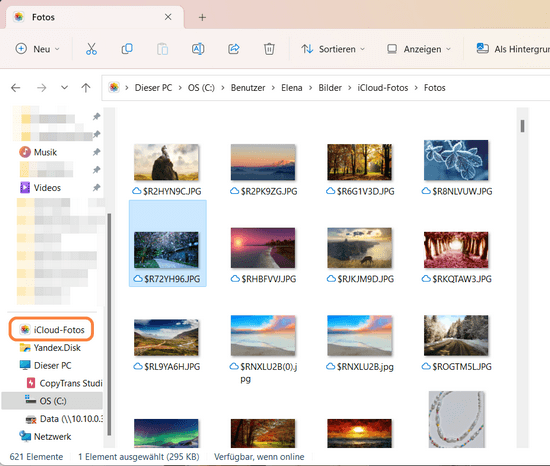Expand chevron after Dieser PC in path

click(180, 88)
